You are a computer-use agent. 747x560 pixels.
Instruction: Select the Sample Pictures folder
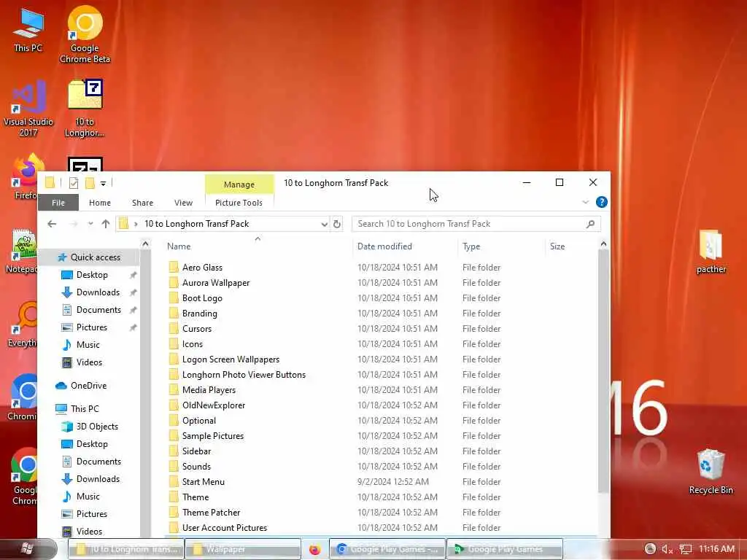point(212,436)
